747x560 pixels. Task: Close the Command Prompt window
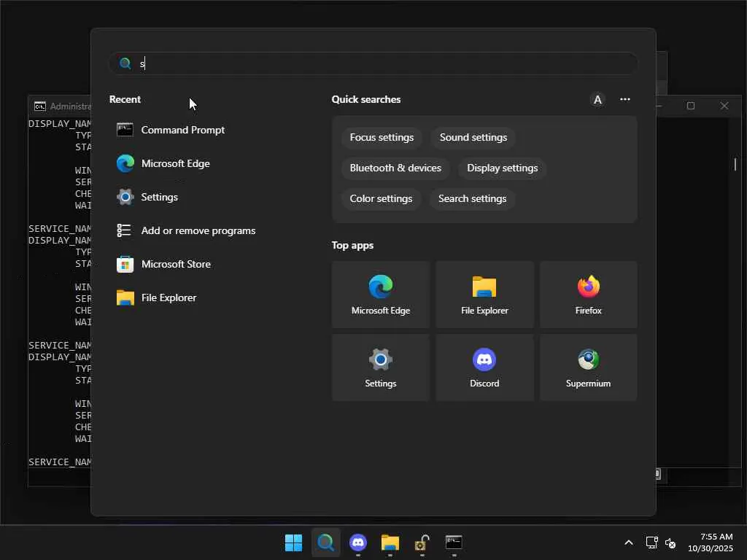(x=724, y=106)
